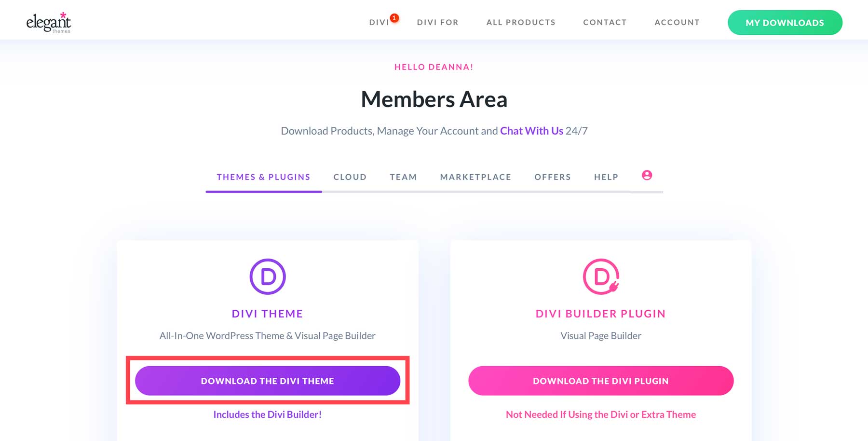Open the profile account icon near the tabs
The image size is (868, 441).
point(646,175)
